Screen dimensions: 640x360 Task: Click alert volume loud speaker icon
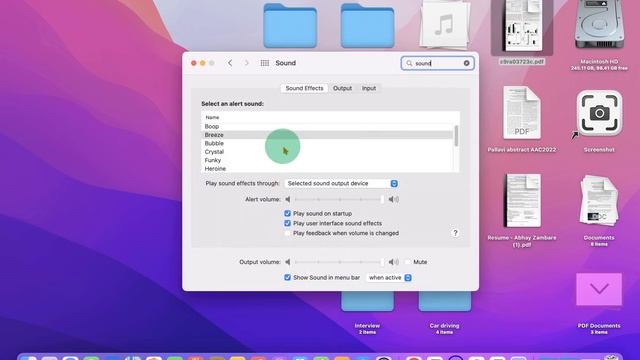(x=393, y=199)
